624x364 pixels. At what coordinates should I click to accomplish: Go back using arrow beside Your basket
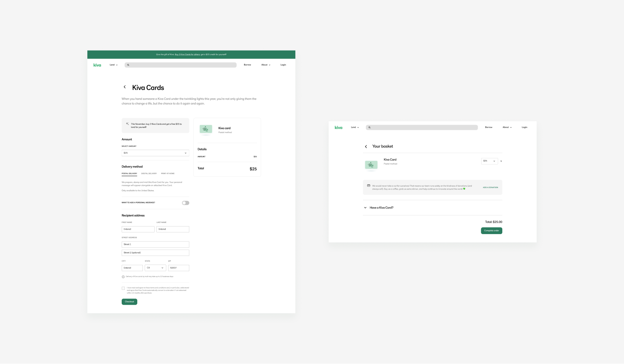(366, 147)
